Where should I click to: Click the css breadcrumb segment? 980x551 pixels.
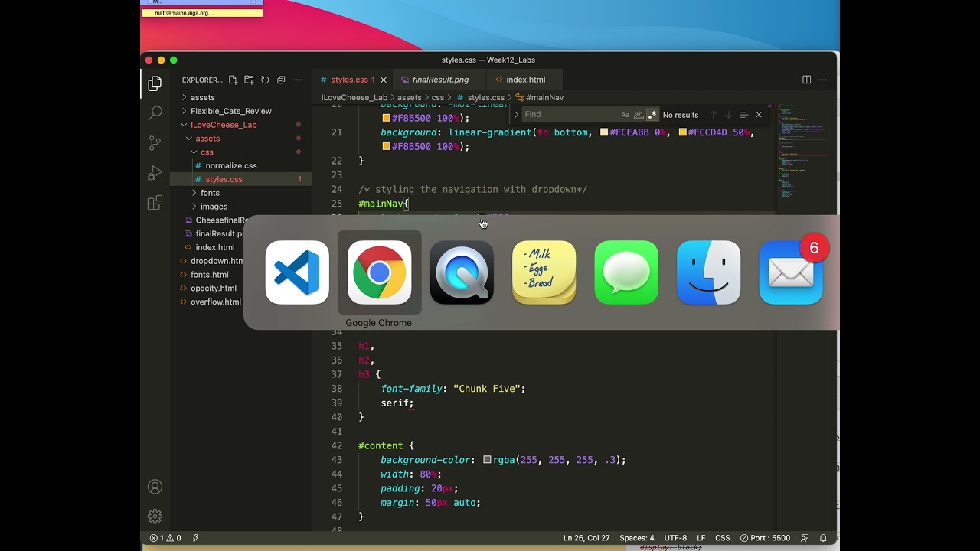437,98
